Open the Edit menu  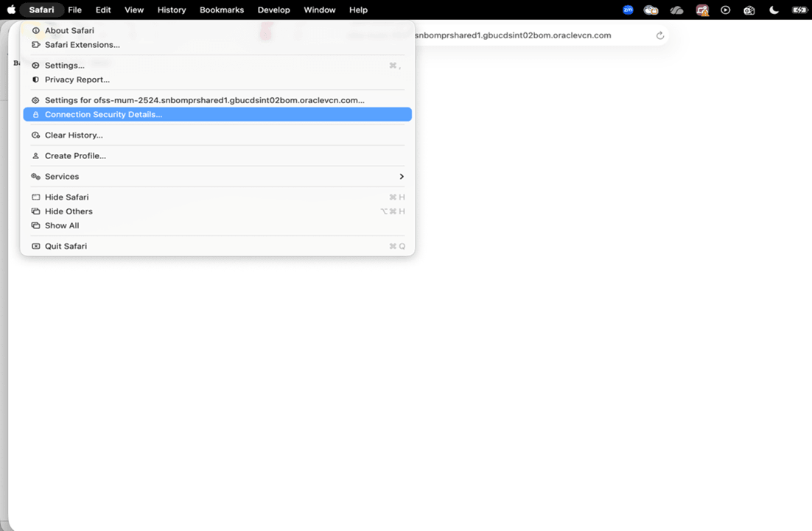pyautogui.click(x=103, y=10)
